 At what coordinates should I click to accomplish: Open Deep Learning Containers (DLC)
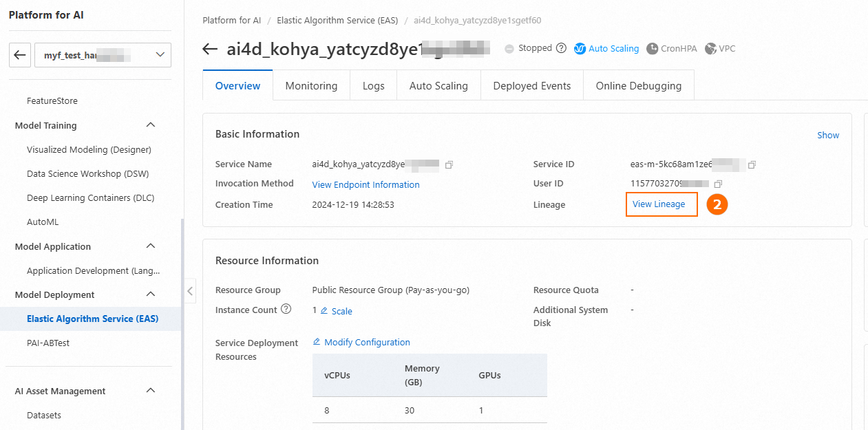[x=90, y=197]
